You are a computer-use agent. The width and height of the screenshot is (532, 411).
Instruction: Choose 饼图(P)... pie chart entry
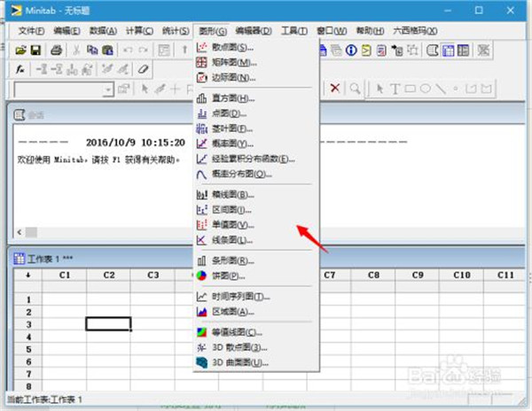[x=256, y=275]
